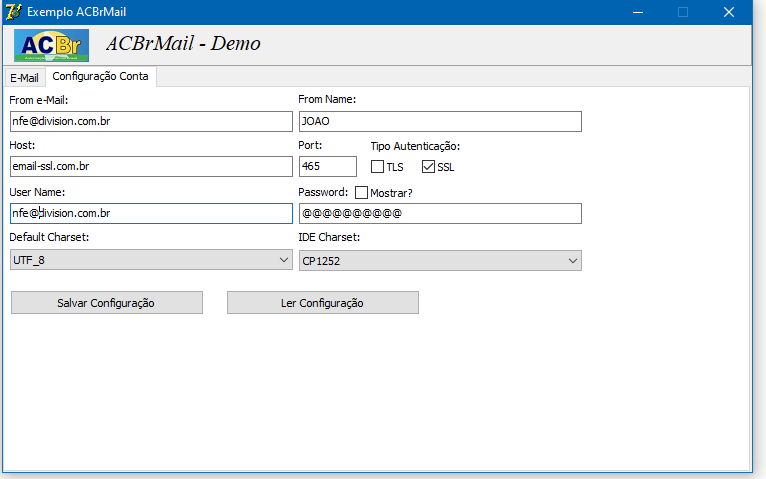Click the Host field with email-ssl.com.br
Screen dimensions: 766x479
[151, 167]
